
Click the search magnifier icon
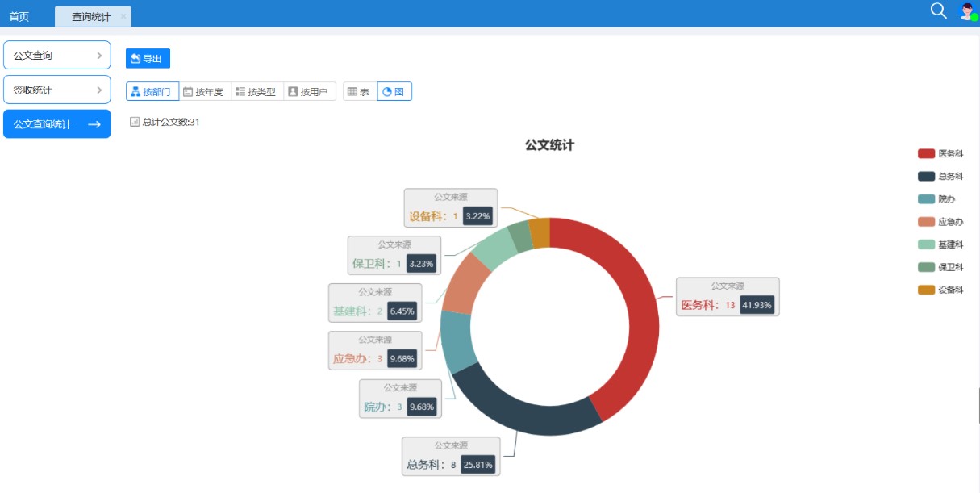coord(938,10)
